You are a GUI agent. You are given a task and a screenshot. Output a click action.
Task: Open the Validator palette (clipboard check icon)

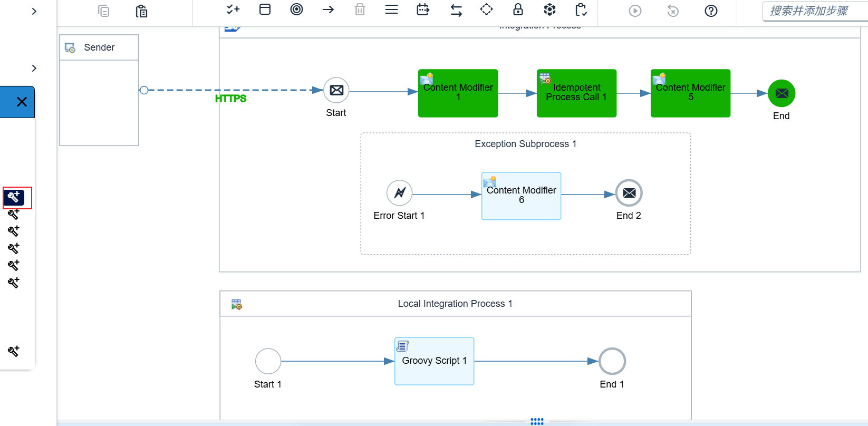coord(581,10)
